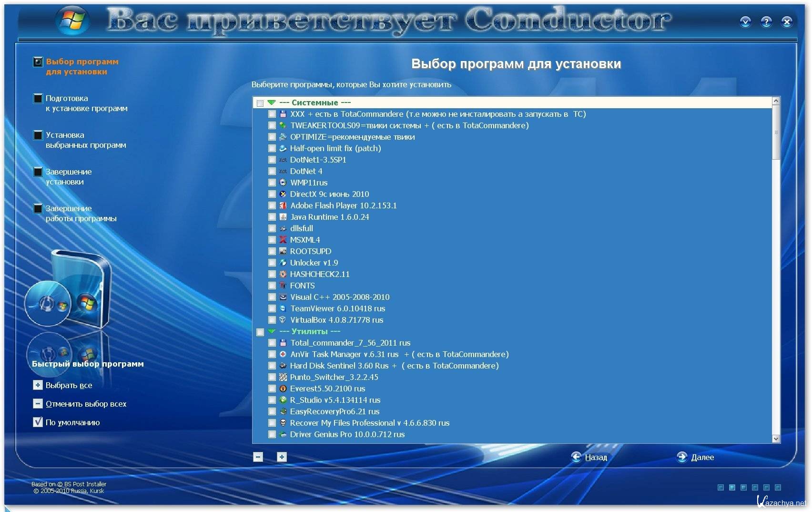Click the Hard Disk Sentinel icon

click(x=283, y=366)
